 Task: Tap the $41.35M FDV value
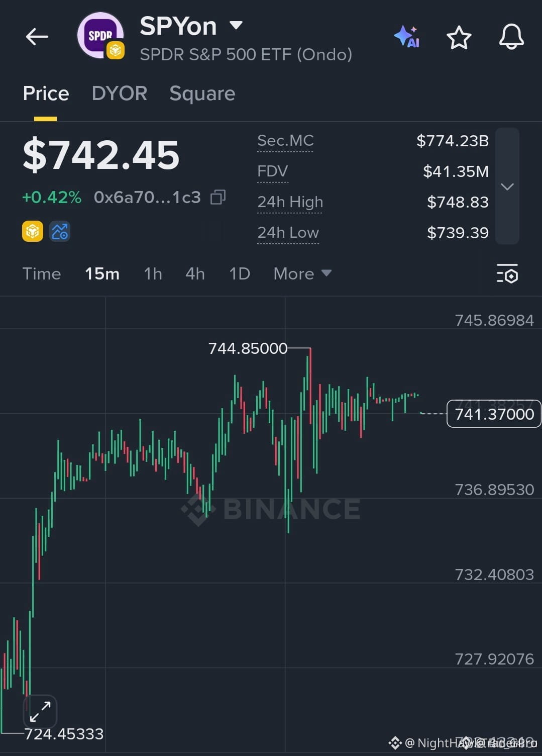point(456,171)
